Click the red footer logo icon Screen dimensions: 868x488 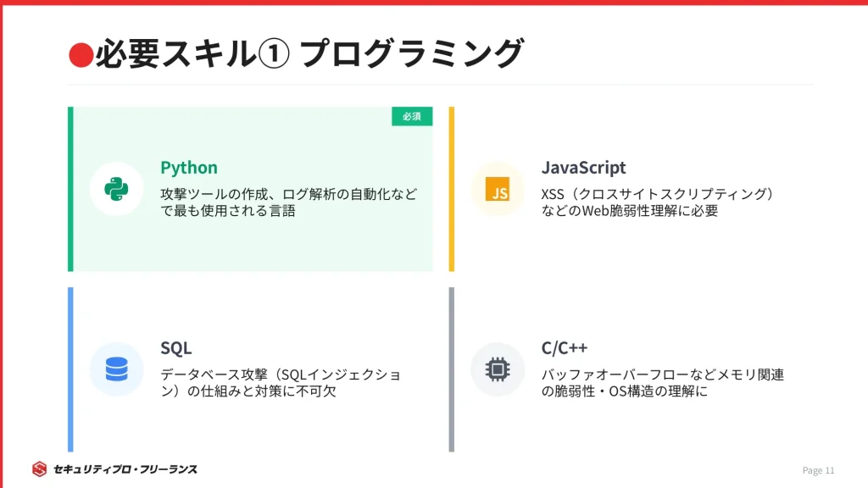40,469
